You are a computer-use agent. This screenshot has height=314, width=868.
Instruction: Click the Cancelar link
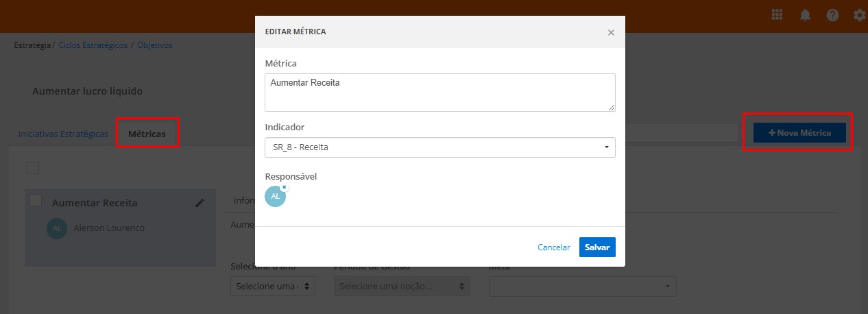coord(554,247)
